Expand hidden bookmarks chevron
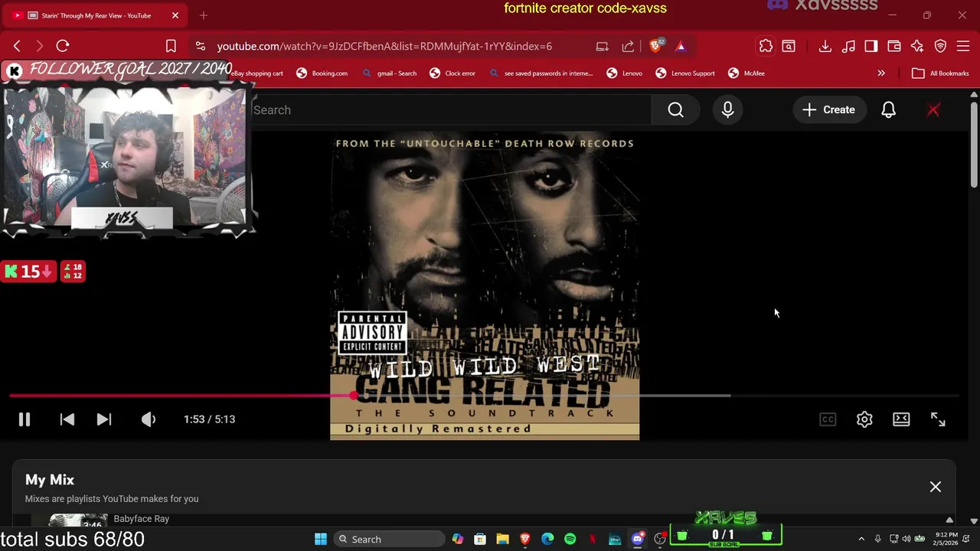 881,73
